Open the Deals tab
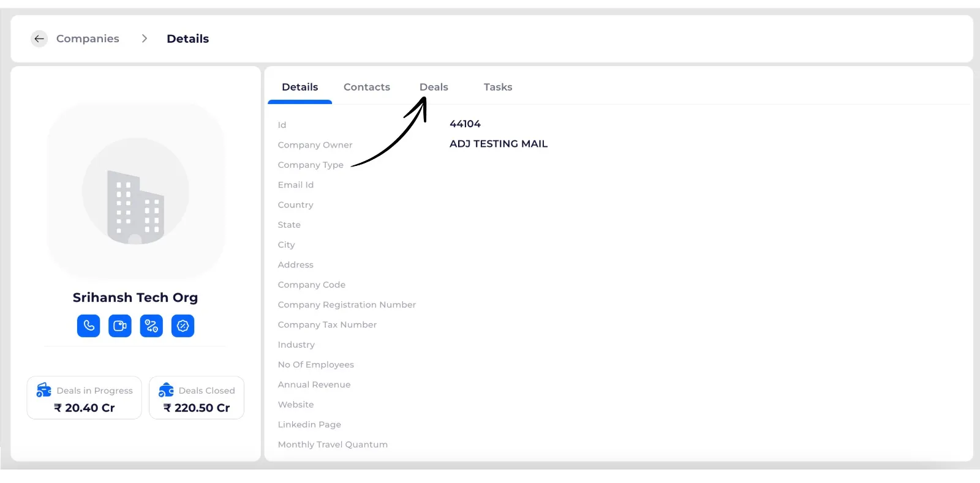This screenshot has height=483, width=980. [434, 87]
